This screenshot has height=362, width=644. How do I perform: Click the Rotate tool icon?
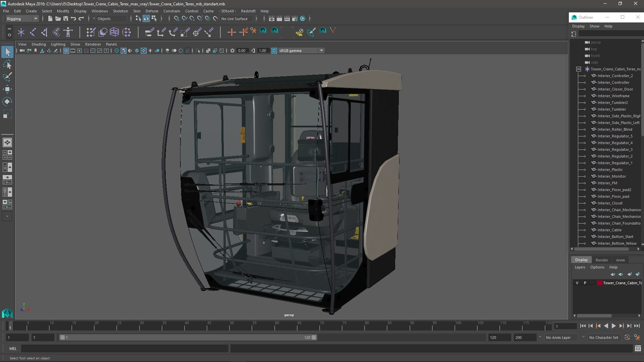point(7,102)
